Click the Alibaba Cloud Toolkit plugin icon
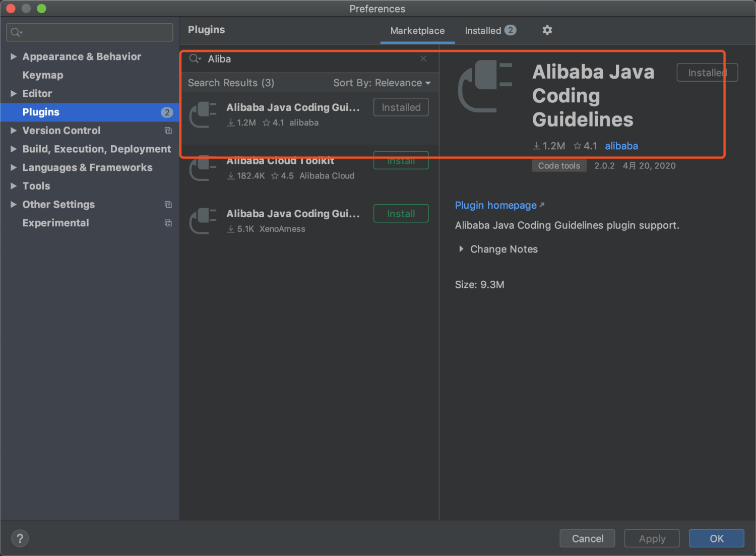Image resolution: width=756 pixels, height=556 pixels. click(203, 168)
